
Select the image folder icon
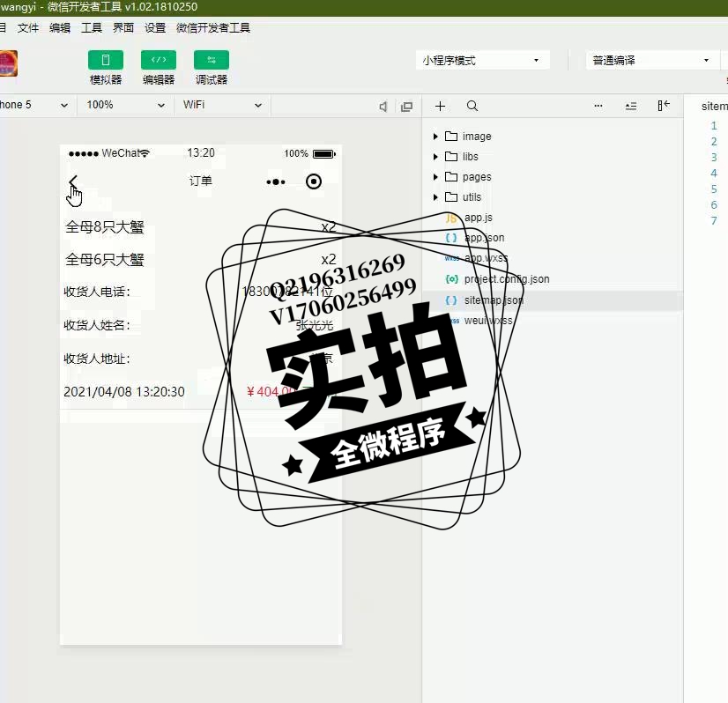point(451,136)
